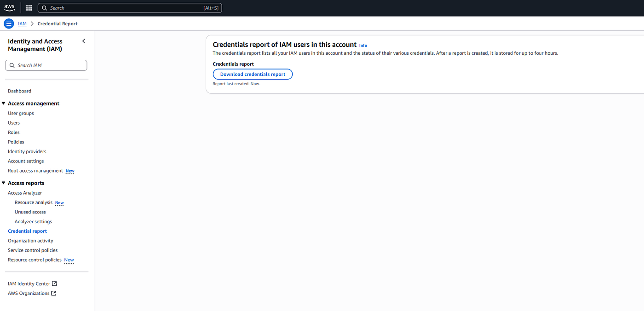Image resolution: width=644 pixels, height=311 pixels.
Task: Click the 'Credentials report' label above the button
Action: point(233,64)
